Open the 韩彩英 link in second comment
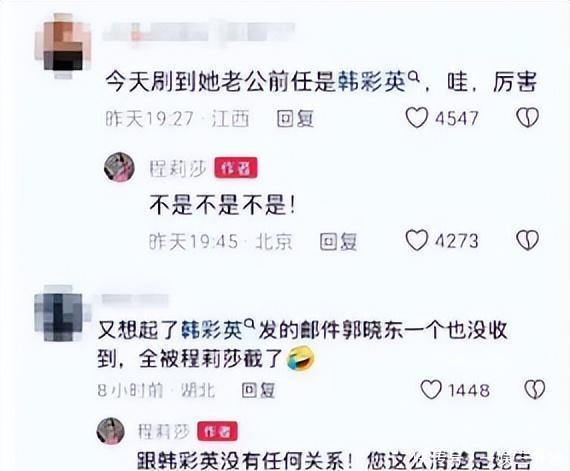This screenshot has width=570, height=471. coord(212,330)
